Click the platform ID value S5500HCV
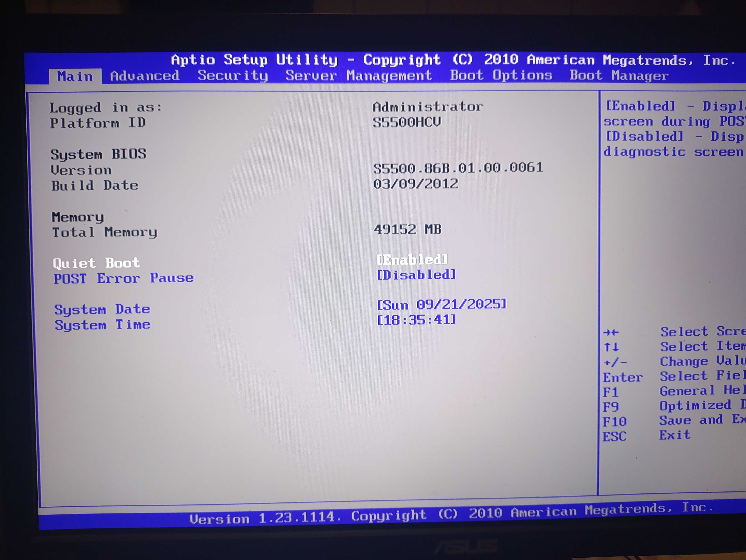 (407, 122)
